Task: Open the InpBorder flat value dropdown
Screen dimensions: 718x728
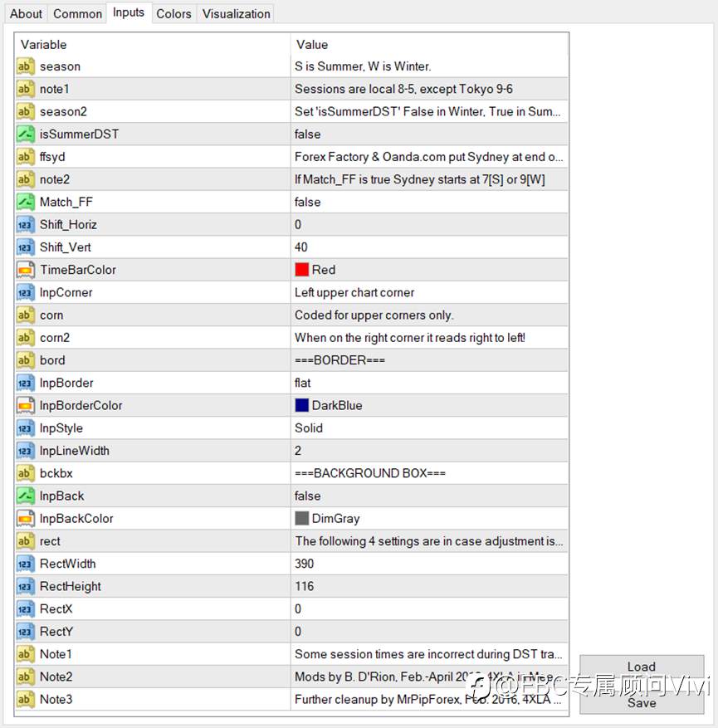Action: 429,383
